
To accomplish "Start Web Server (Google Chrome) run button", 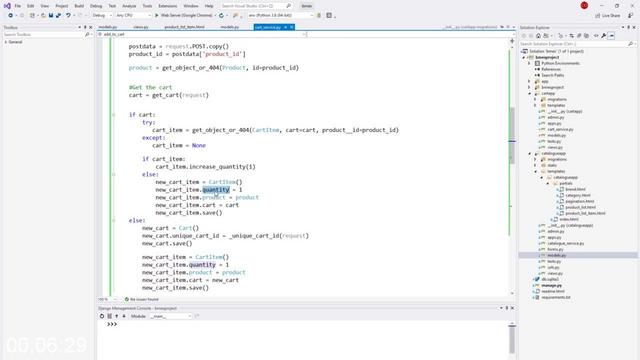I will tap(185, 16).
